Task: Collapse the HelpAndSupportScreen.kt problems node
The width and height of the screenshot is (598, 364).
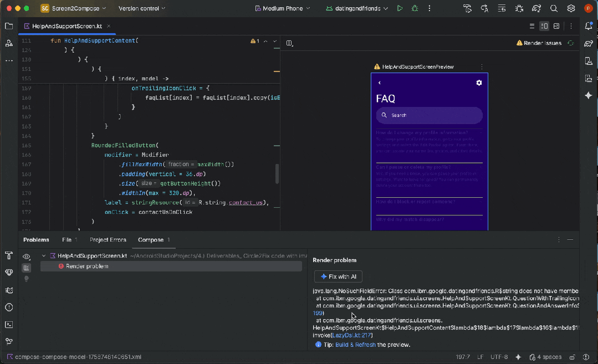Action: coord(44,256)
